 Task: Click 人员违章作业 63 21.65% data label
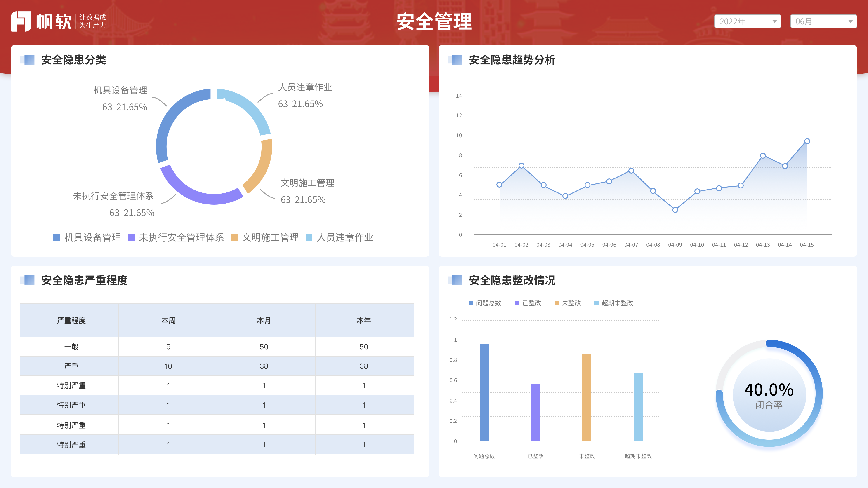(x=305, y=95)
